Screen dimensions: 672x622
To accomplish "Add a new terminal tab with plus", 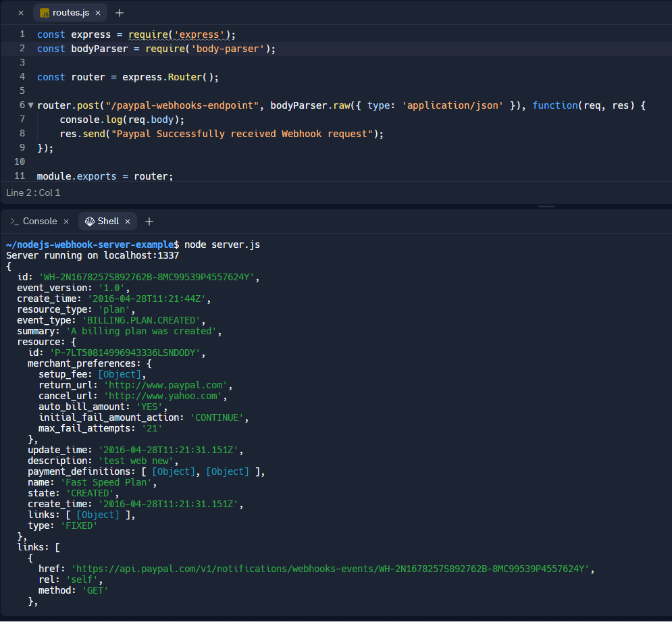I will (x=149, y=222).
